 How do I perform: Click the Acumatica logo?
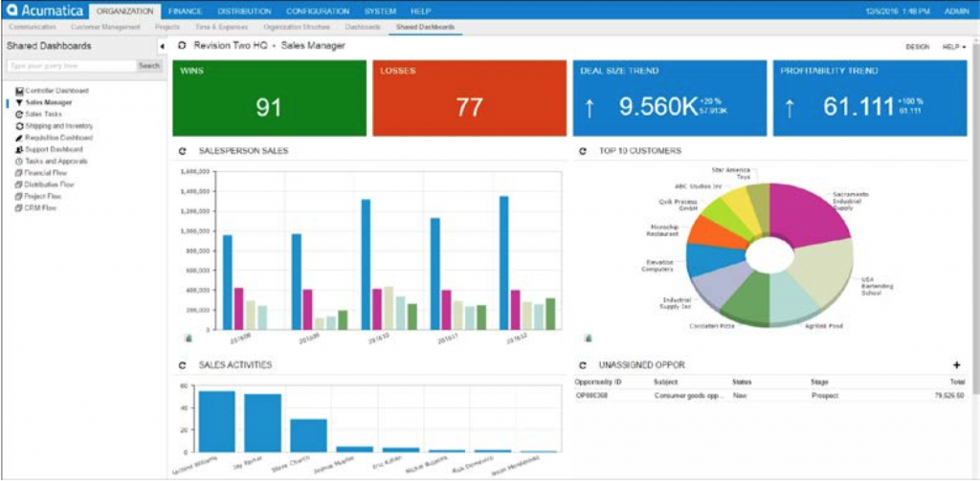43,11
